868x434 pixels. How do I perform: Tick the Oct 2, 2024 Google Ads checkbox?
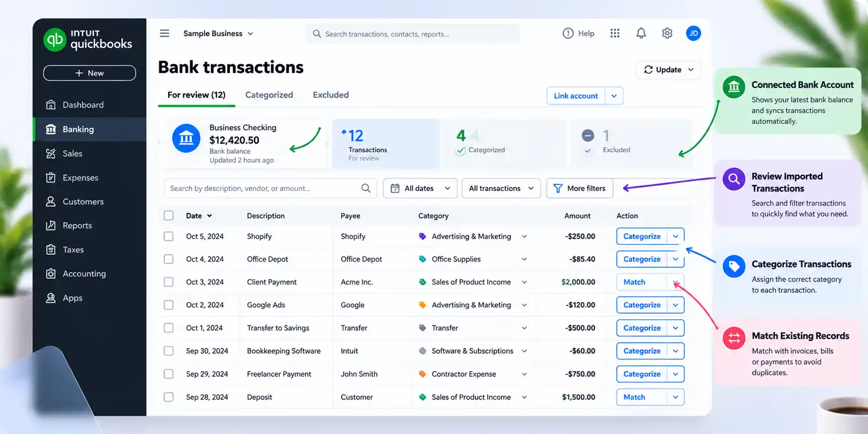click(x=169, y=305)
